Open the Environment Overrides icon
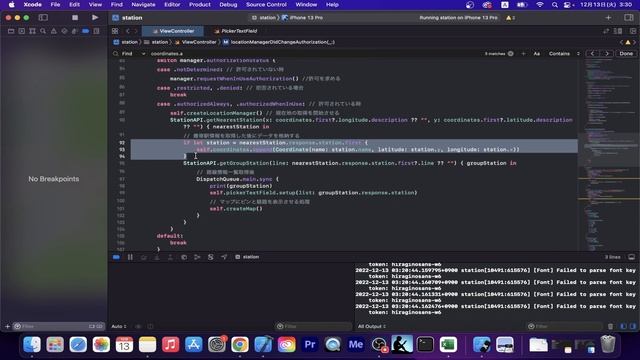The image size is (640, 360). pos(211,257)
